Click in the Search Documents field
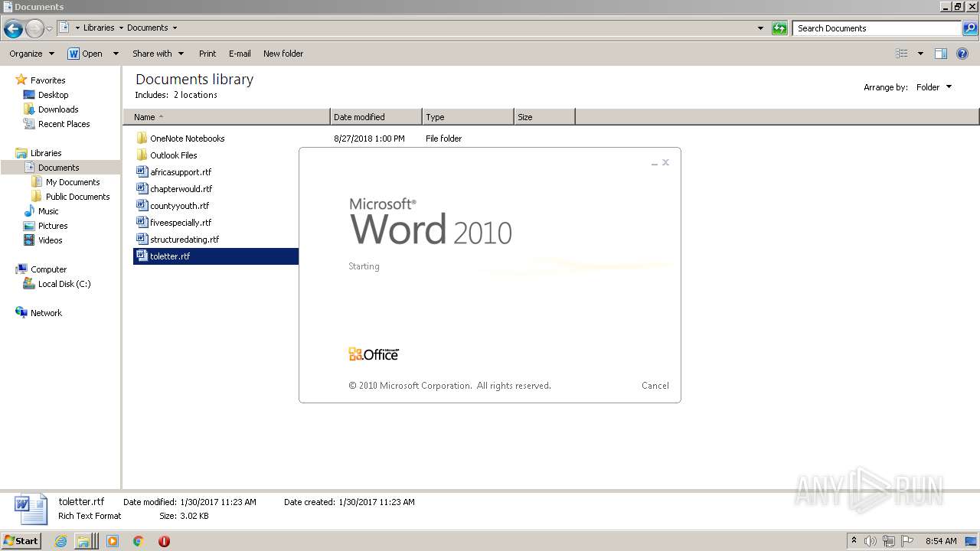The image size is (980, 551). pyautogui.click(x=877, y=28)
